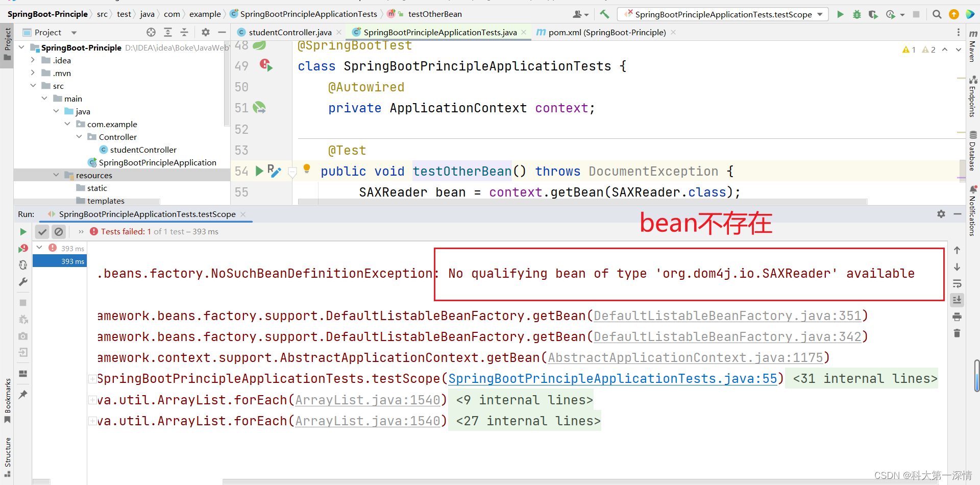Image resolution: width=980 pixels, height=485 pixels.
Task: Toggle show ignored tests button
Action: pyautogui.click(x=59, y=232)
